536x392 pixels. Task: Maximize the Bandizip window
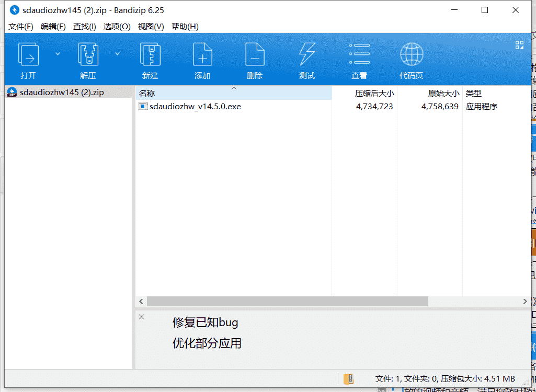pos(485,10)
